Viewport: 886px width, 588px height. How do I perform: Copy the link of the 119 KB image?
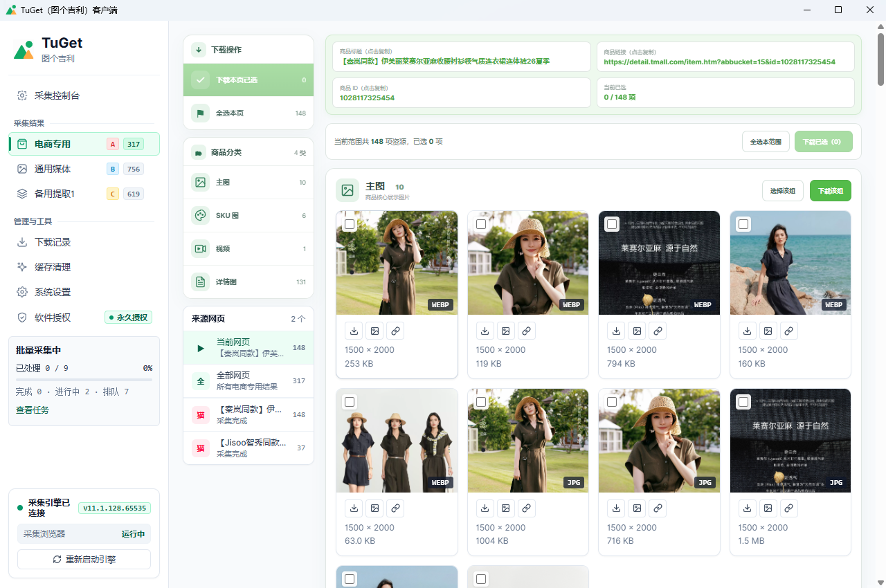pos(527,331)
